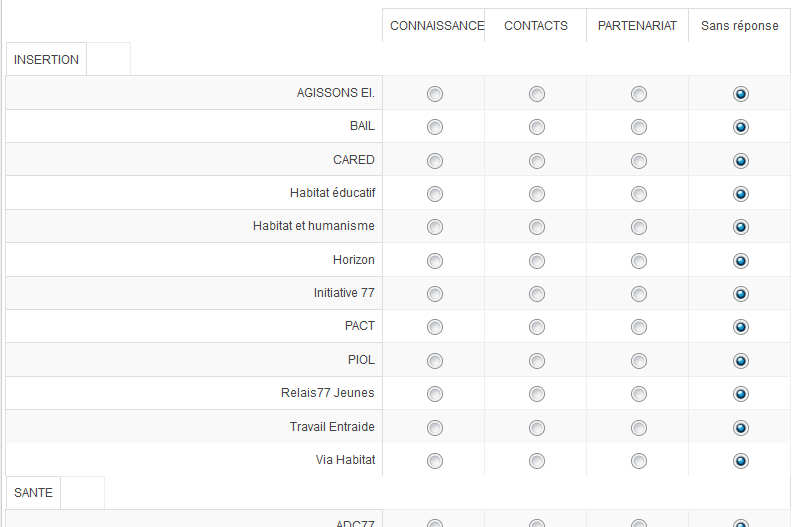Viewport: 799px width, 527px height.
Task: Click the Sans réponse column header
Action: (x=739, y=26)
